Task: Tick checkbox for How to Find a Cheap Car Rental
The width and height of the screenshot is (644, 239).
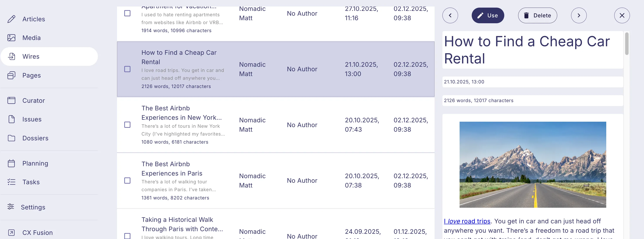Action: pos(127,69)
